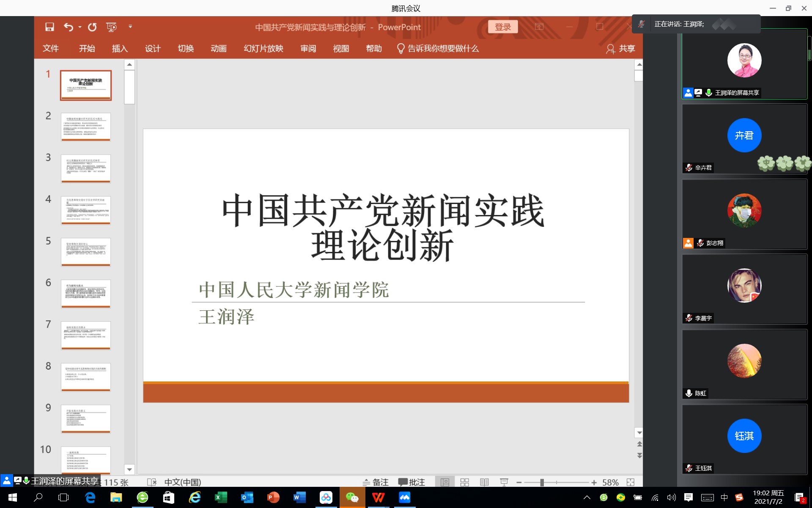Open the 插入 (Insert) ribbon tab

coord(120,49)
